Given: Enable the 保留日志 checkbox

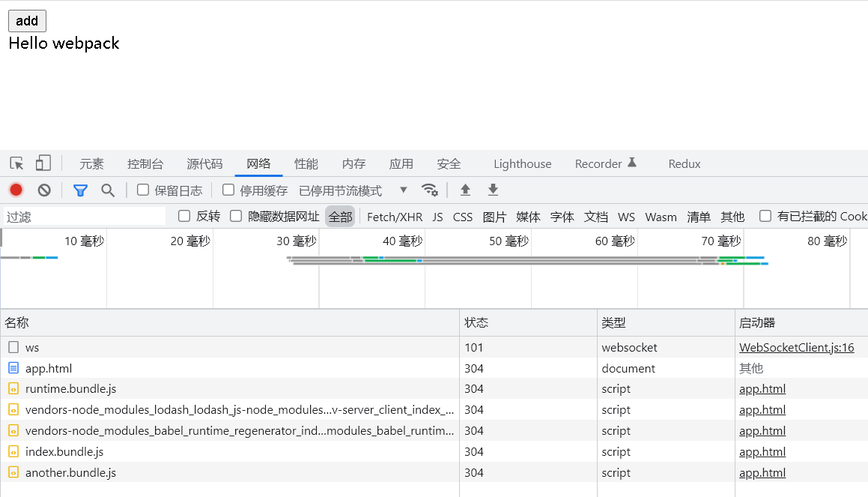Looking at the screenshot, I should [x=143, y=190].
